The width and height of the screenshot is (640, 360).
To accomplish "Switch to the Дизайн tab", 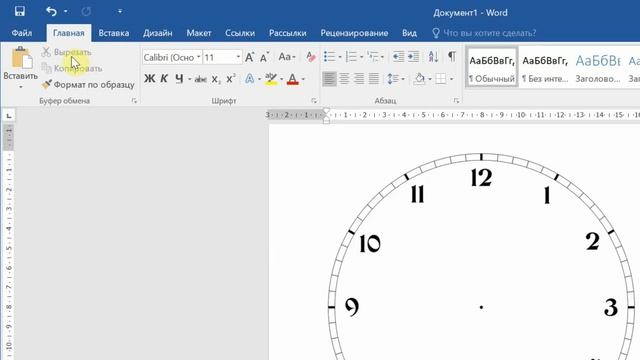I will [x=158, y=33].
